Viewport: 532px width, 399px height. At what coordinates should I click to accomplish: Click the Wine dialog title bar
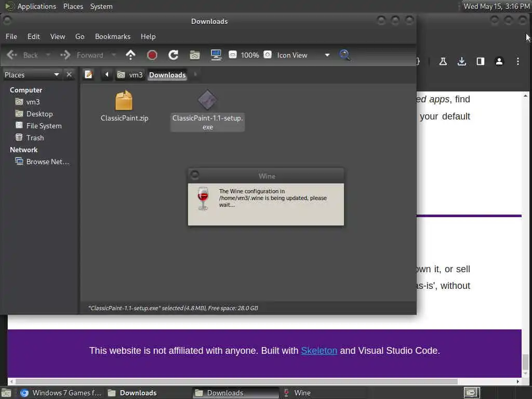pos(267,176)
